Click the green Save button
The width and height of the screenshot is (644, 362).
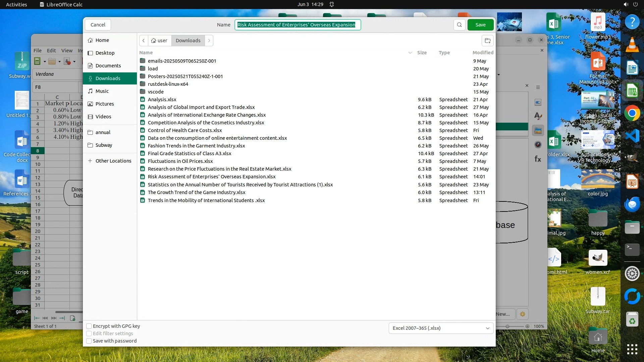[x=480, y=25]
